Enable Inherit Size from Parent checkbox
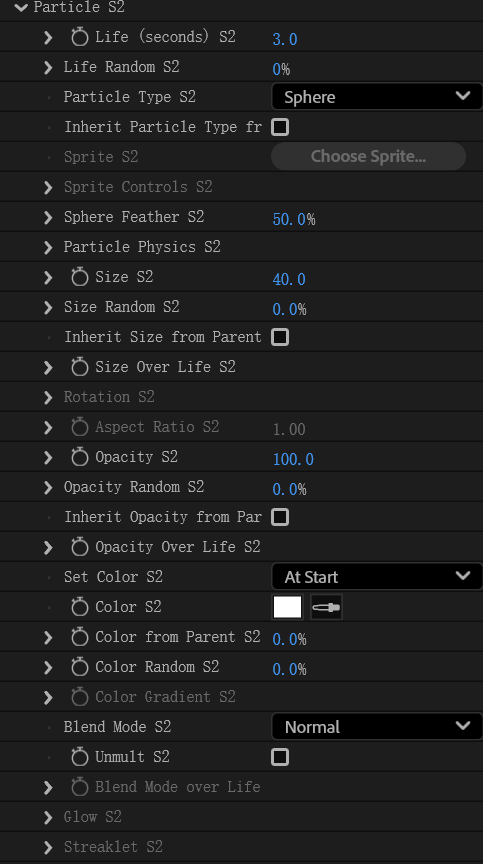Screen dimensions: 483x864 coord(280,337)
